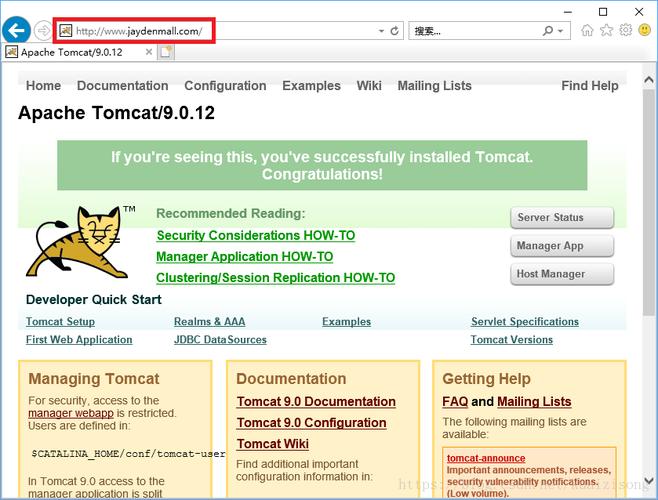Click the Getting Help heading
Image resolution: width=658 pixels, height=500 pixels.
click(486, 379)
